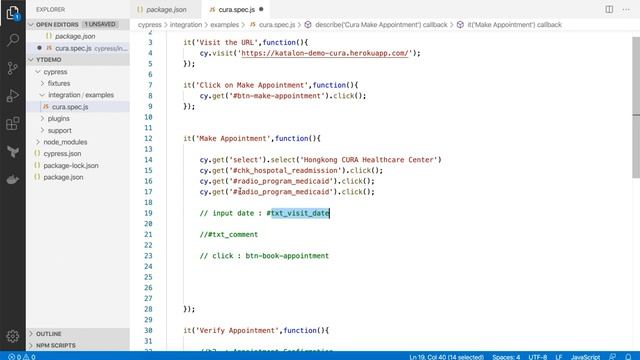Click 'Hongkong CURA Healthcare Center' string
This screenshot has width=640, height=360.
369,160
